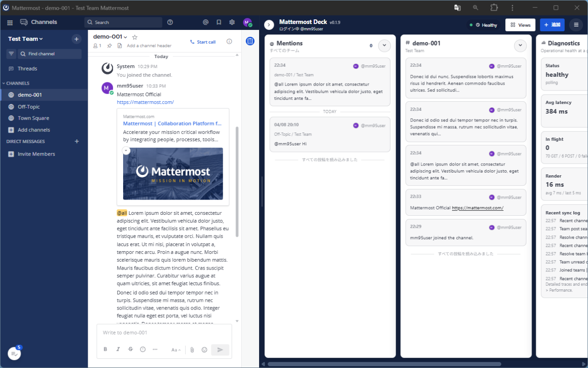This screenshot has width=588, height=368.
Task: Click the Write to demo-001 message box
Action: click(164, 333)
